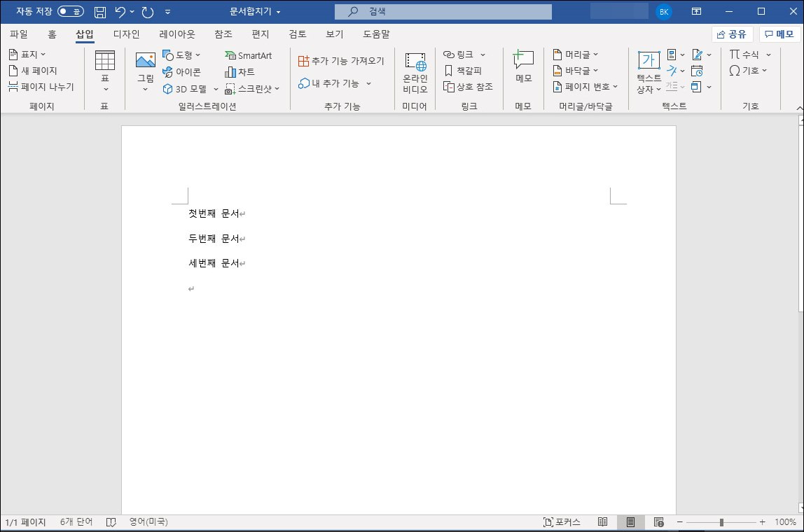
Task: Insert a 차트 chart
Action: 240,72
